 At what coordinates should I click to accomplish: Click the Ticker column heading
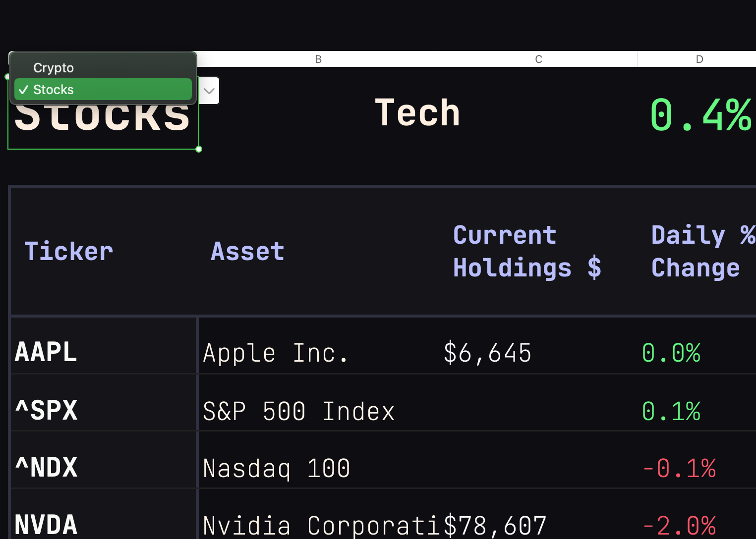[x=69, y=251]
